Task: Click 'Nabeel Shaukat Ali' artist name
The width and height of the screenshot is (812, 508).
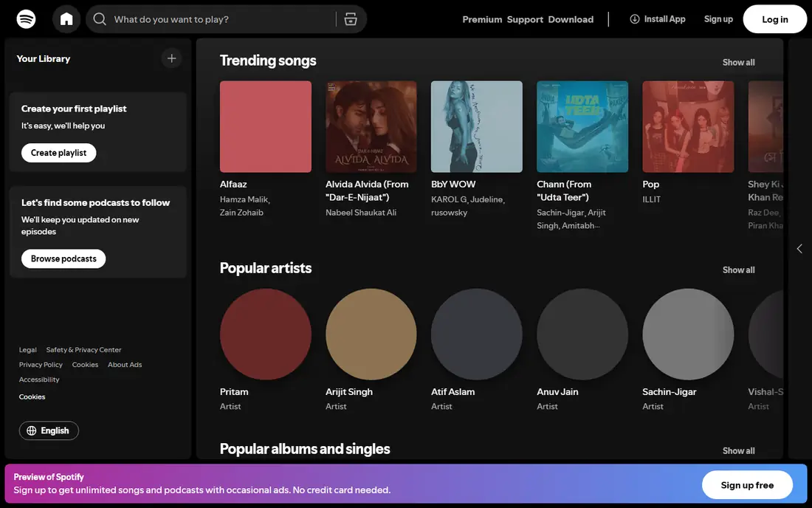Action: click(x=361, y=213)
